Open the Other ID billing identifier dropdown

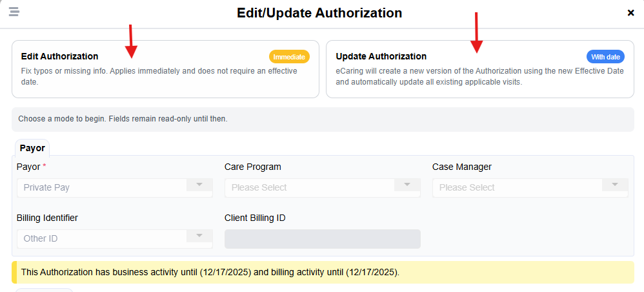pyautogui.click(x=114, y=238)
